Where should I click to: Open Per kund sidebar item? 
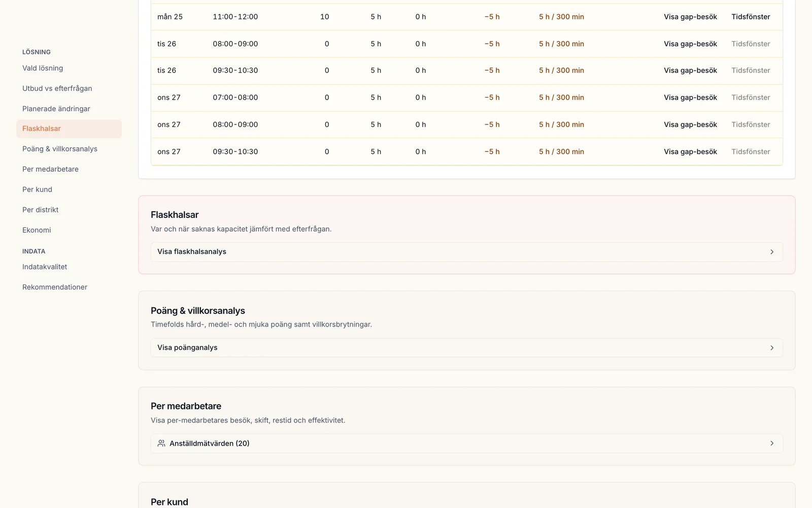pos(37,189)
